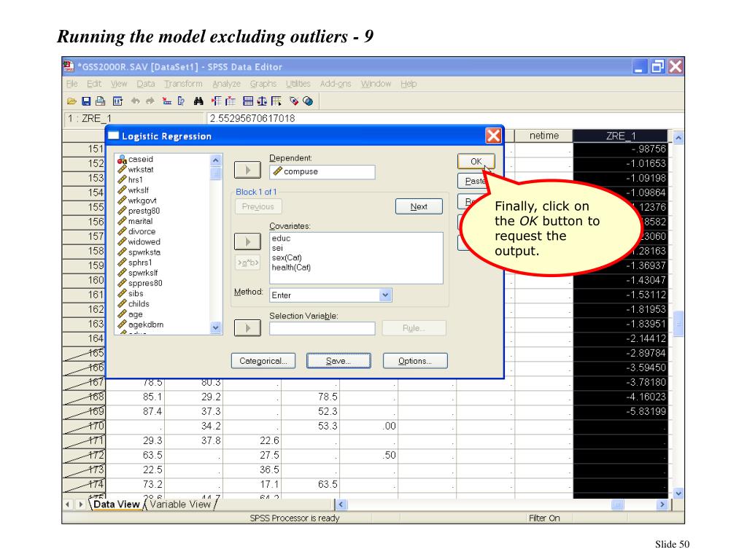Screen dimensions: 747x560
Task: Click the netime column header
Action: [543, 136]
